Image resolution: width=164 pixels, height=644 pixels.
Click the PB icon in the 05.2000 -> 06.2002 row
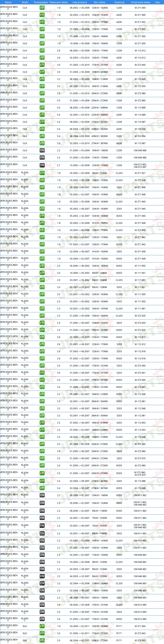click(x=42, y=266)
